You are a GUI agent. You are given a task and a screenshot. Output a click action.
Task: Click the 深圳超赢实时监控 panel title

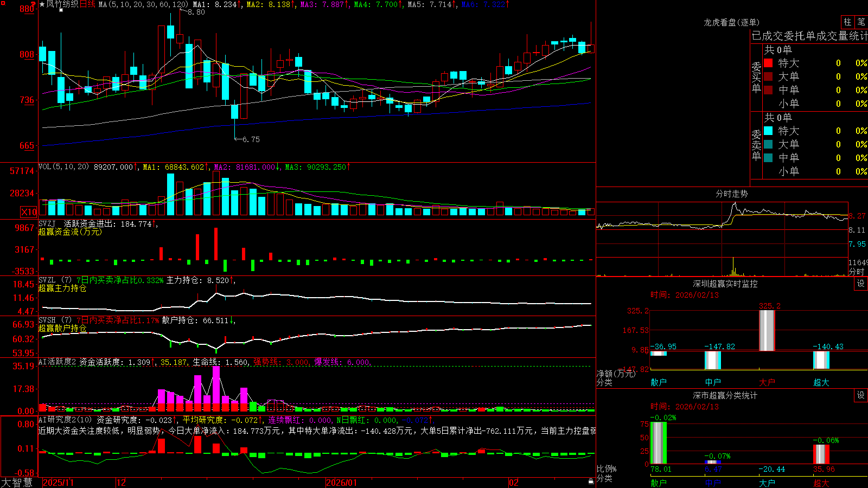[x=725, y=284]
